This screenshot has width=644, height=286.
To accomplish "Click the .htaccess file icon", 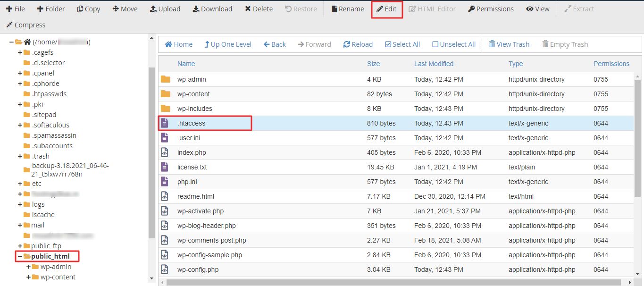I will click(x=165, y=123).
